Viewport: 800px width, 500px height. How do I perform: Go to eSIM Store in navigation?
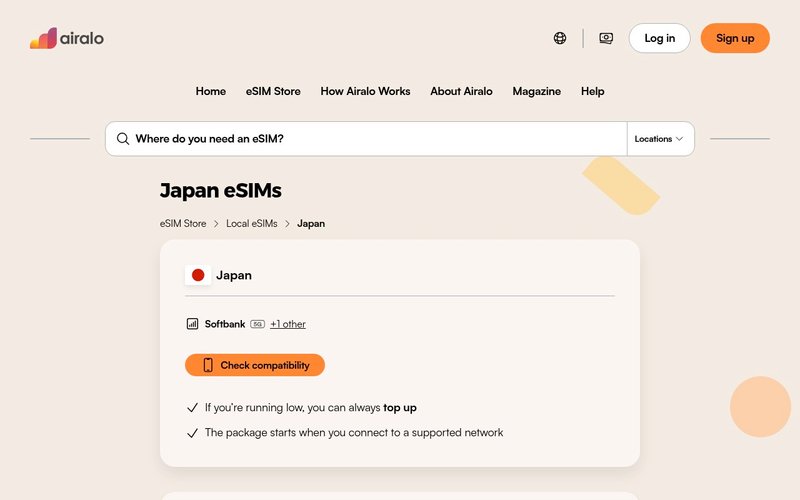pos(273,91)
